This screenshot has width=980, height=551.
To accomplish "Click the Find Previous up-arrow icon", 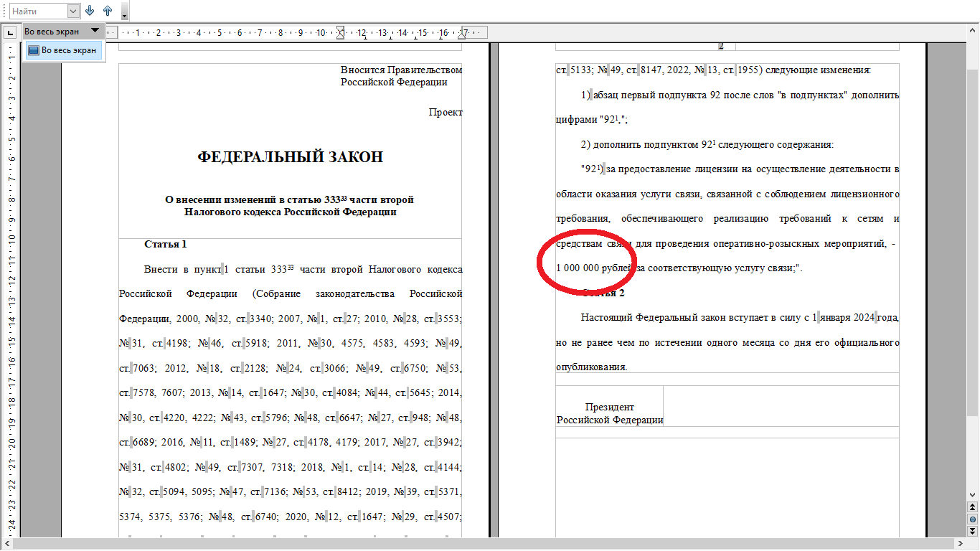I will tap(108, 11).
